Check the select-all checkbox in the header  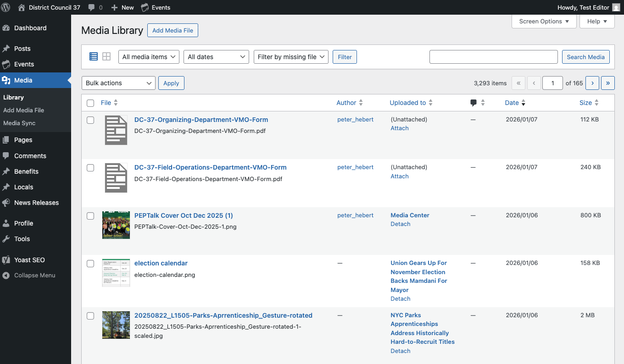pyautogui.click(x=90, y=103)
